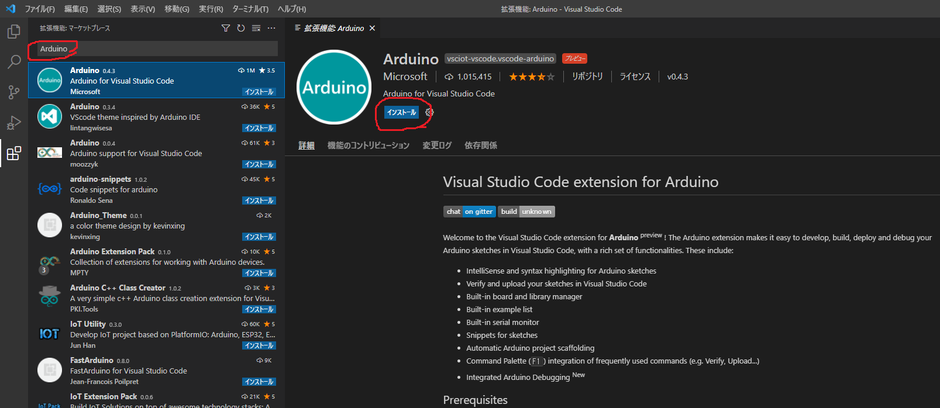Click the プレビュー preview badge
Image resolution: width=940 pixels, height=408 pixels.
(x=574, y=59)
